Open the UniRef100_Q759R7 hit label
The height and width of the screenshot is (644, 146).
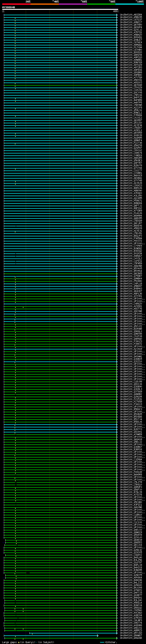(131, 276)
